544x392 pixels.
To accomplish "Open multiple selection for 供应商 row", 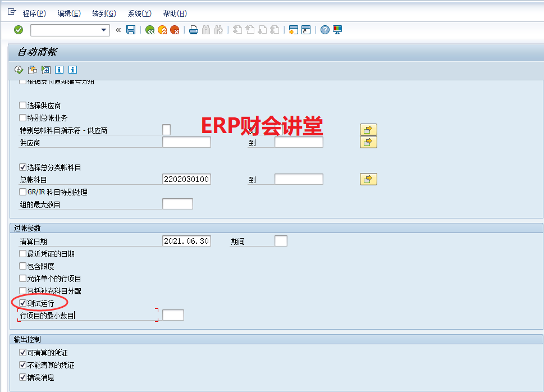I will (368, 142).
